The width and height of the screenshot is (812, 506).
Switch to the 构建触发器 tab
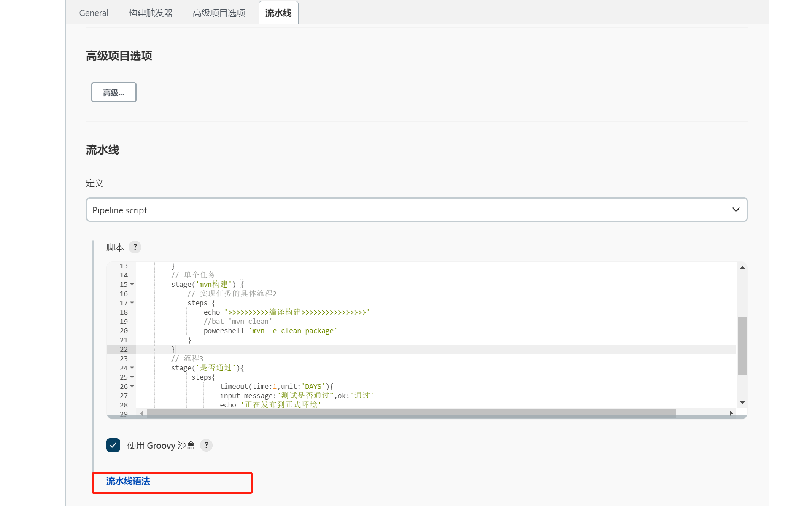coord(151,13)
